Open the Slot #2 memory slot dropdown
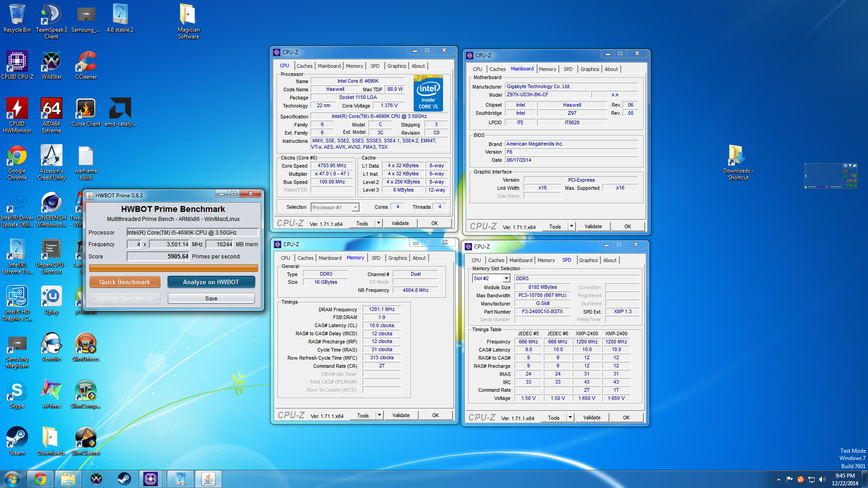 (491, 278)
